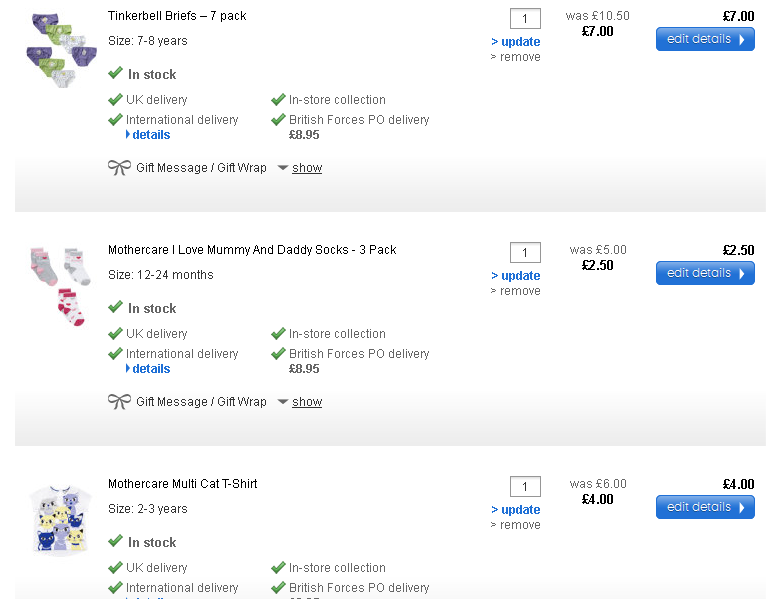Click edit details for Multi Cat T-Shirt
Viewport: 782px width, 599px height.
pos(705,507)
